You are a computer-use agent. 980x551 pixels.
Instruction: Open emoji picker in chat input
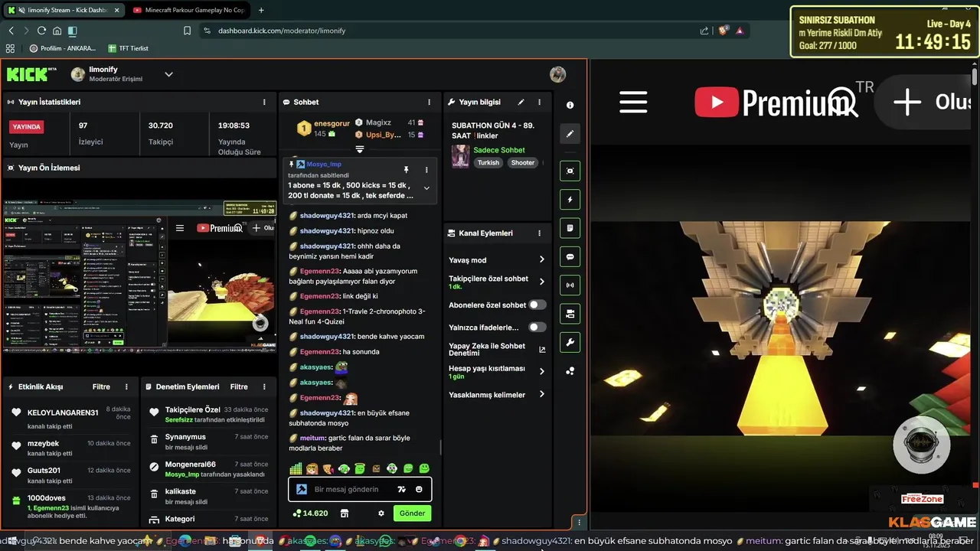(419, 490)
